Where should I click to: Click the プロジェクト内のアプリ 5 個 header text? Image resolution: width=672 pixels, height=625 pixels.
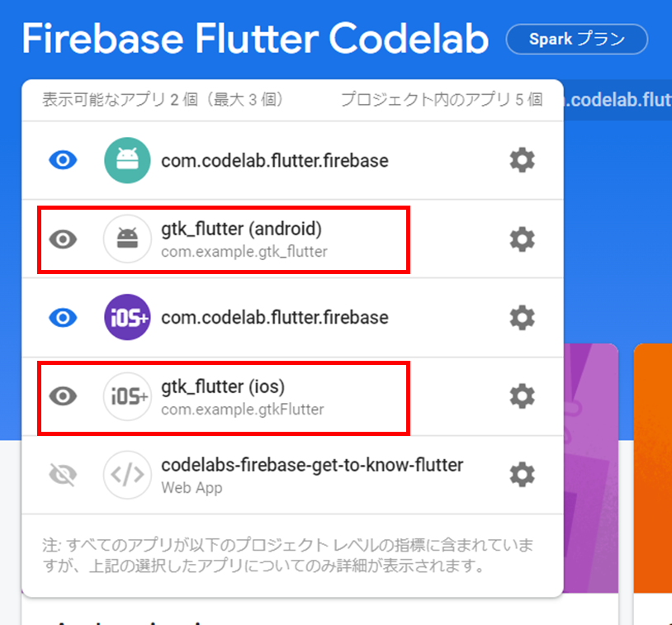(442, 98)
